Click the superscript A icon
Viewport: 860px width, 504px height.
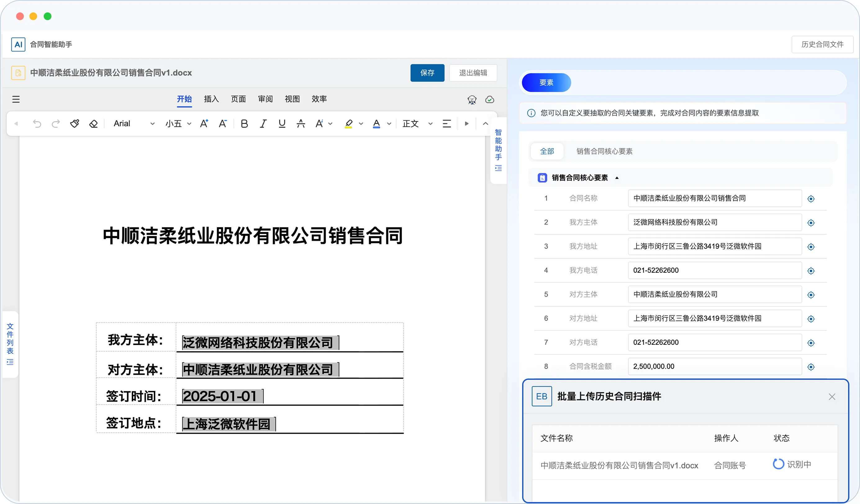click(319, 124)
